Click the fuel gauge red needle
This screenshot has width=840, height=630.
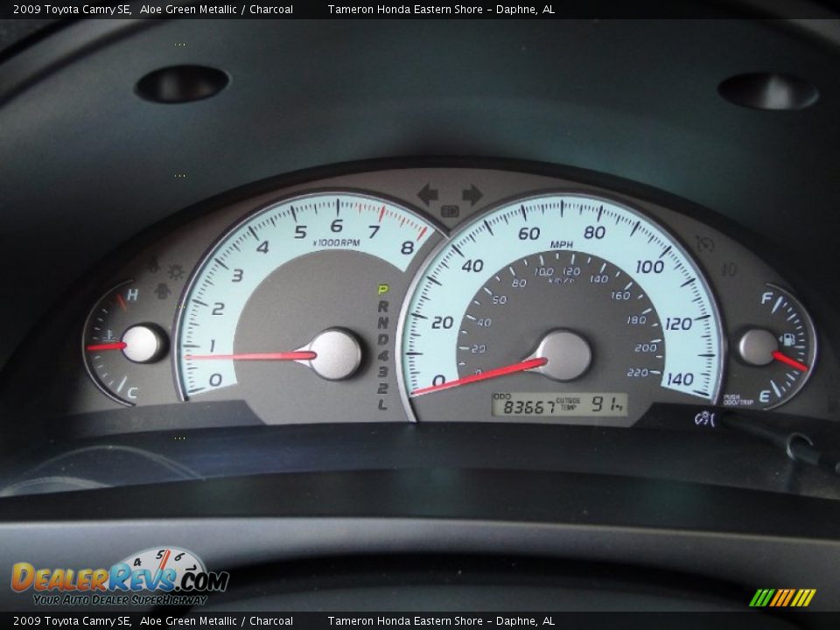pos(789,360)
